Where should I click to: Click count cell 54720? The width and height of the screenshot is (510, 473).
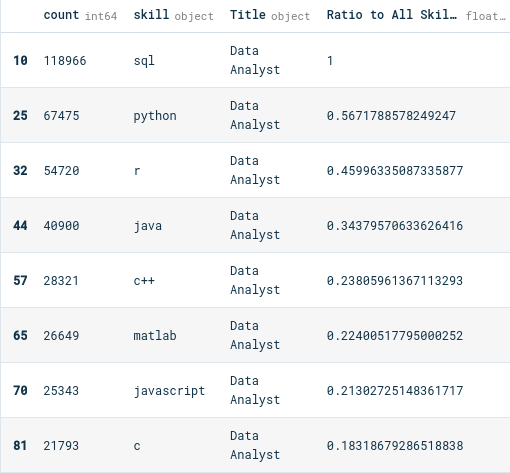pos(61,171)
